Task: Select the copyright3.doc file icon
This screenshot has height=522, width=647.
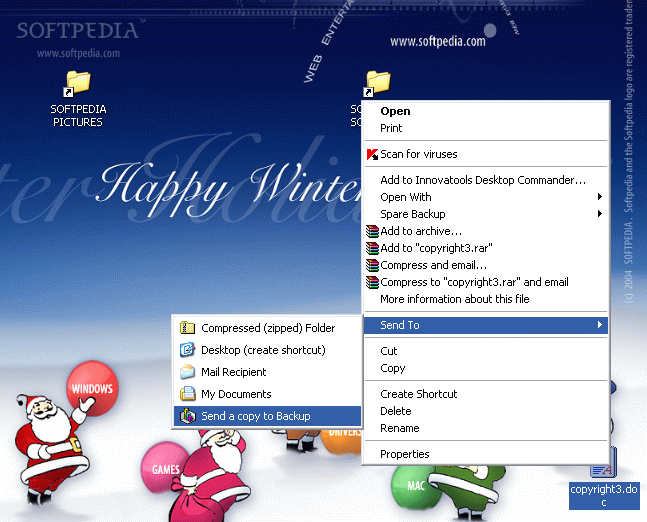Action: (x=604, y=463)
